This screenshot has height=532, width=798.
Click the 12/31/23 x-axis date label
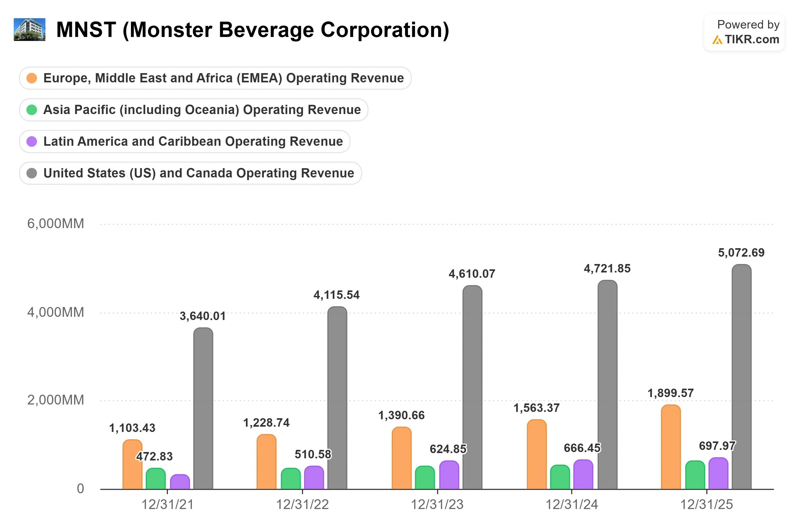click(437, 505)
